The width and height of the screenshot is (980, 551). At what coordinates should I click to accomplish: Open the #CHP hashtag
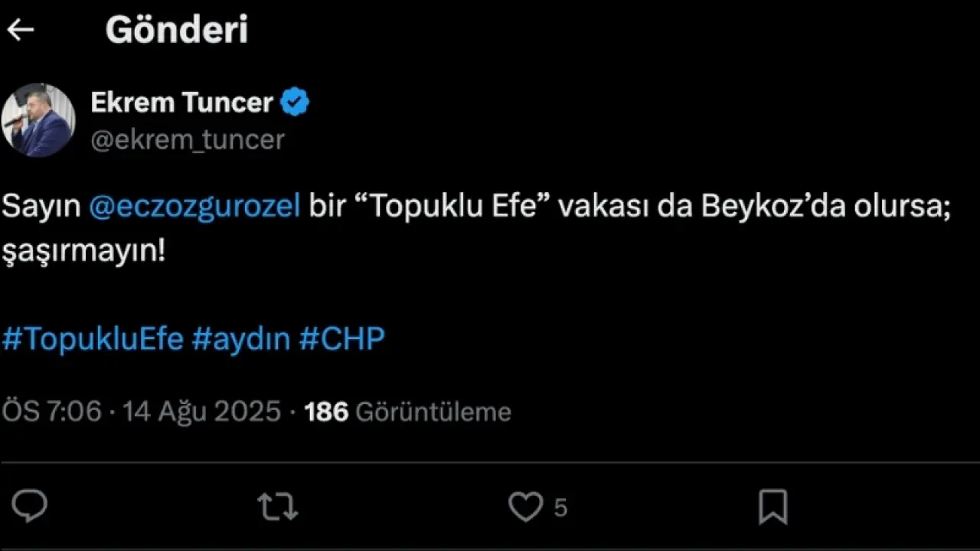pyautogui.click(x=341, y=338)
